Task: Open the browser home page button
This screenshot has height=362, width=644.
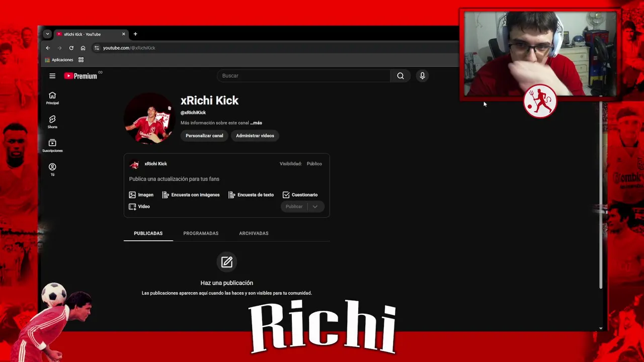Action: click(x=83, y=48)
